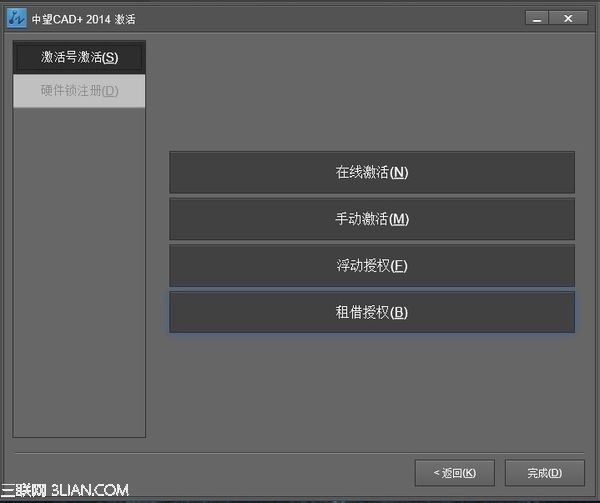Select the 激活号激活(S) tab
Image resolution: width=600 pixels, height=503 pixels.
coord(79,57)
